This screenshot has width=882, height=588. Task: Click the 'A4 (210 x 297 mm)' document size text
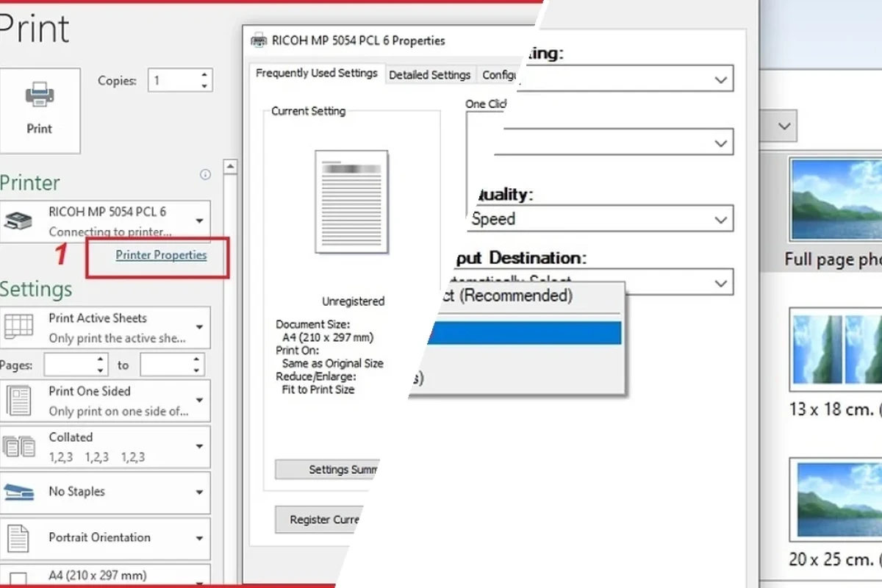click(x=328, y=337)
